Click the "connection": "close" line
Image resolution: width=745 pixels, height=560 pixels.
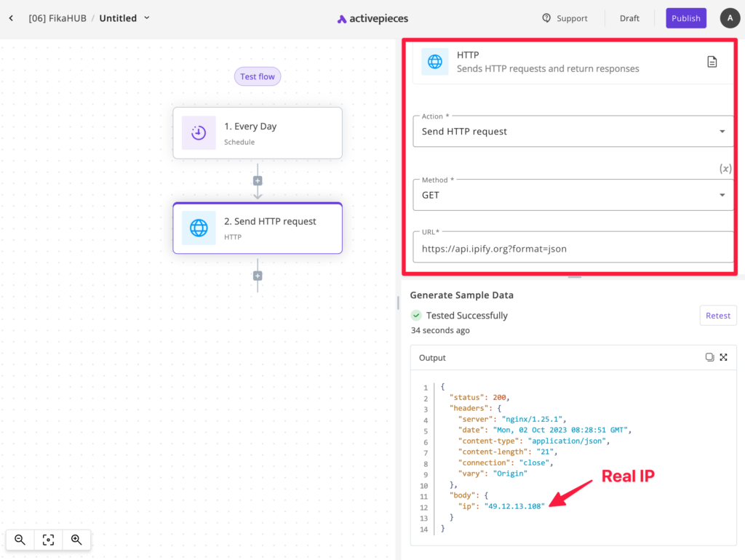tap(506, 463)
